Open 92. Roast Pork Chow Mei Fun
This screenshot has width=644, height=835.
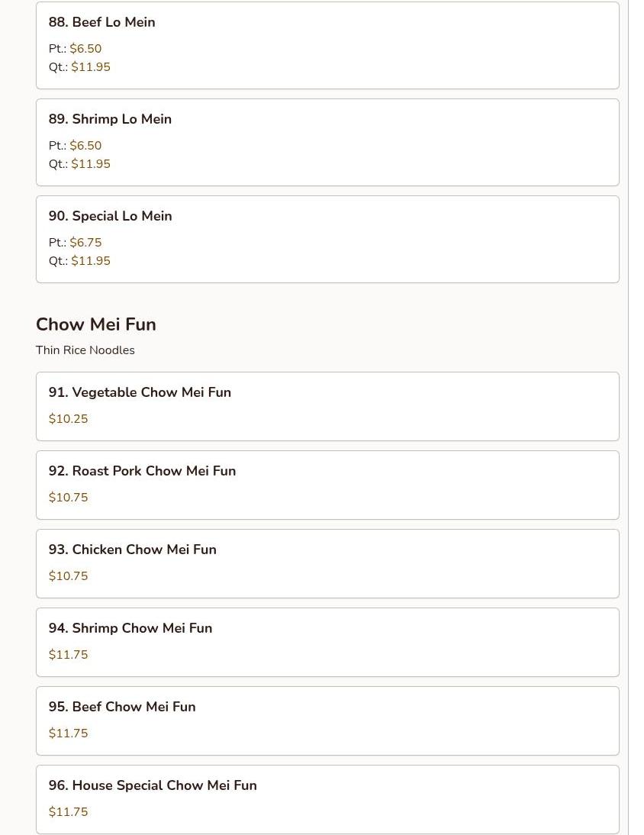[143, 471]
